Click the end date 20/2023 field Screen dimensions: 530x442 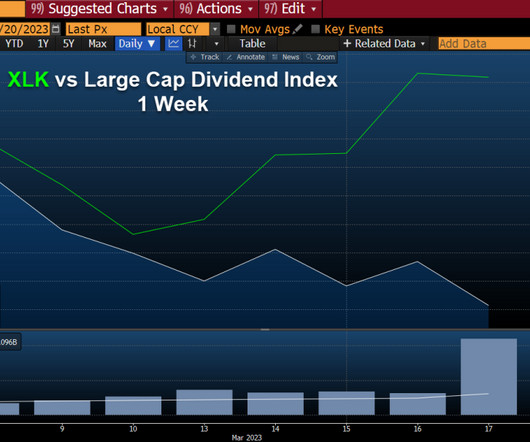pos(25,29)
